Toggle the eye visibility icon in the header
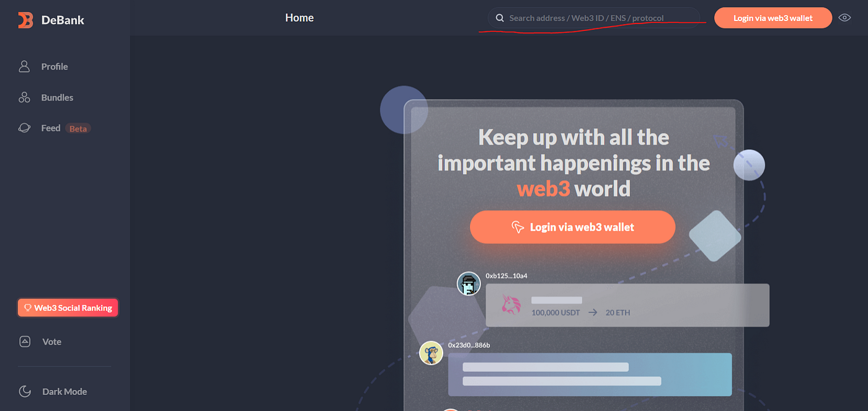Image resolution: width=868 pixels, height=411 pixels. tap(844, 18)
